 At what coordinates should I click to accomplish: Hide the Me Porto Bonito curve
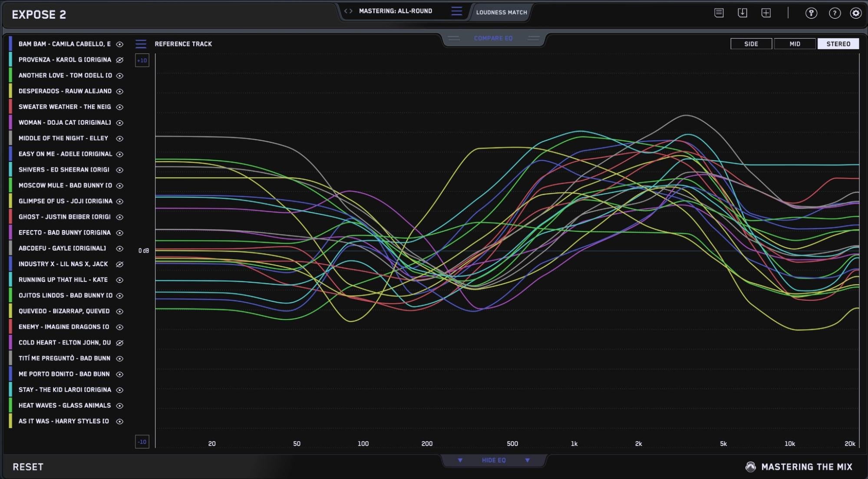click(120, 374)
